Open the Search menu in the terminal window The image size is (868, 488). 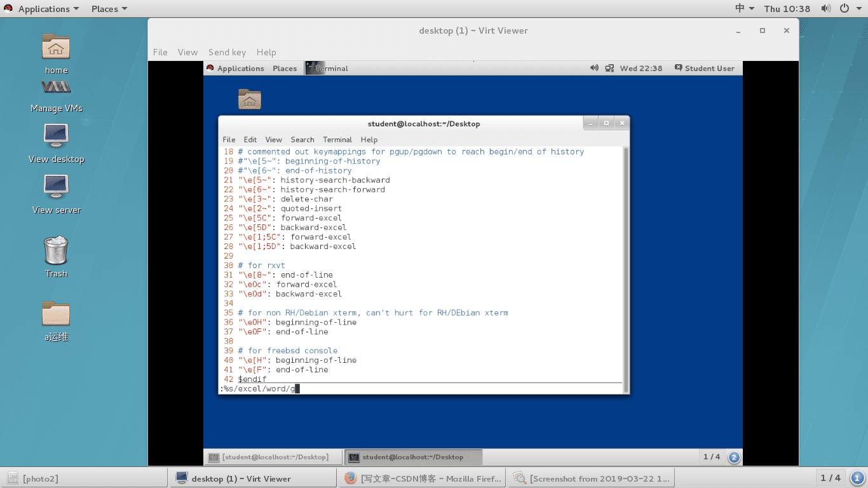(x=302, y=140)
